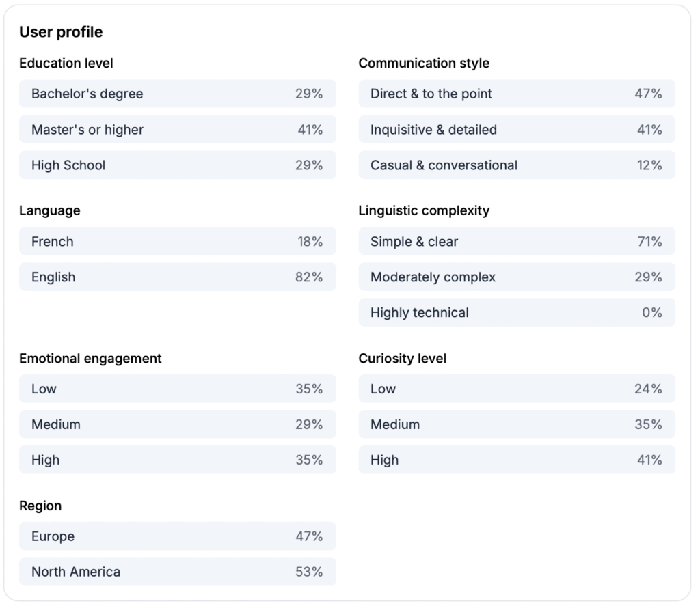Screen dimensions: 700x608
Task: Select the Master's or higher row
Action: (177, 129)
